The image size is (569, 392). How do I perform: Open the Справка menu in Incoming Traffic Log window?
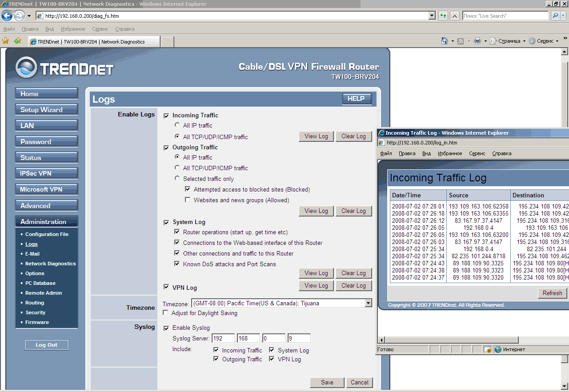pos(502,153)
